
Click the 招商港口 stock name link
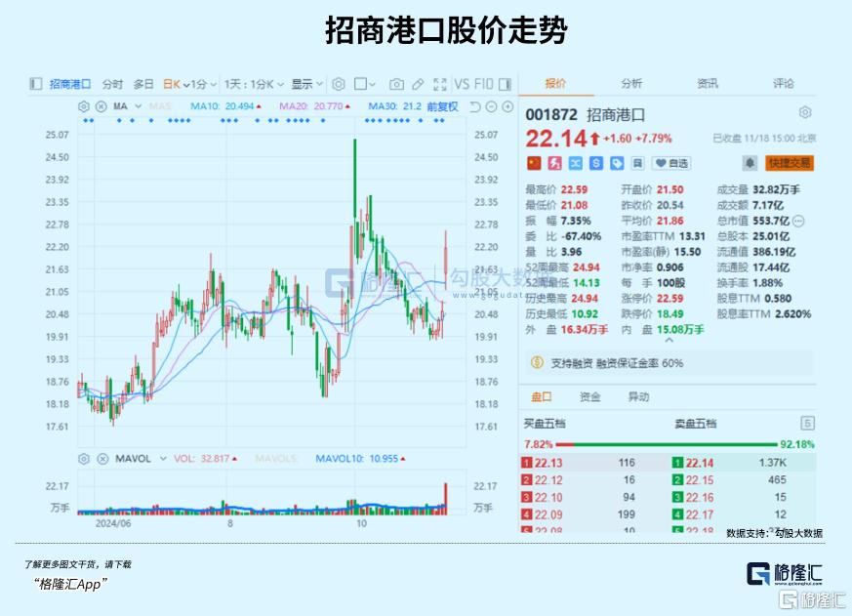coord(70,84)
